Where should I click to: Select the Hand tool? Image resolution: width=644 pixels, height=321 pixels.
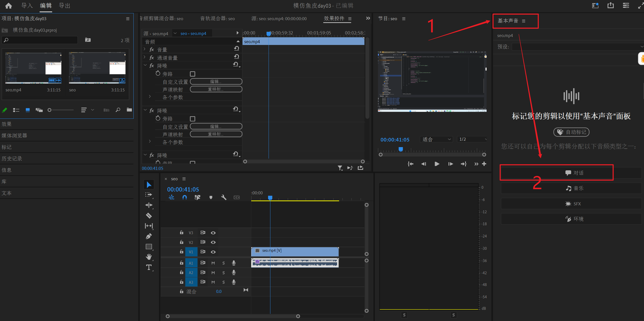click(x=149, y=257)
